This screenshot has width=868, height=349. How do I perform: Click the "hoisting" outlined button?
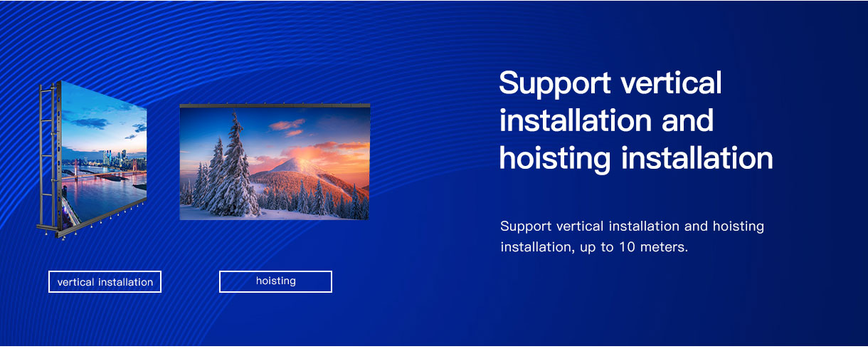(x=275, y=281)
